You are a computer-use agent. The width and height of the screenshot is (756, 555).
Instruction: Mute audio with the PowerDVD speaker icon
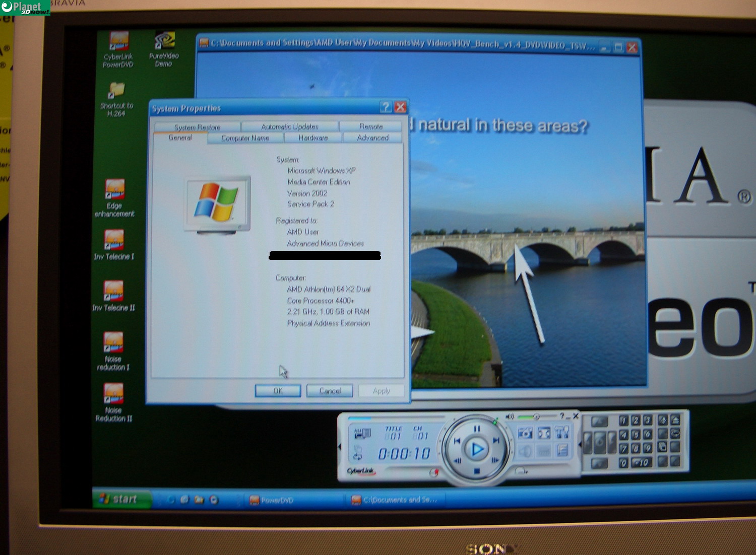pyautogui.click(x=510, y=417)
